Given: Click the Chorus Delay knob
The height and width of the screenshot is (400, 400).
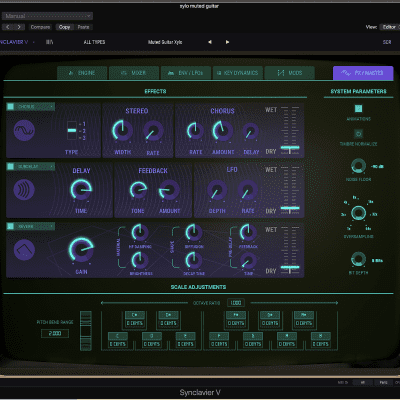Looking at the screenshot, I should click(x=250, y=131).
